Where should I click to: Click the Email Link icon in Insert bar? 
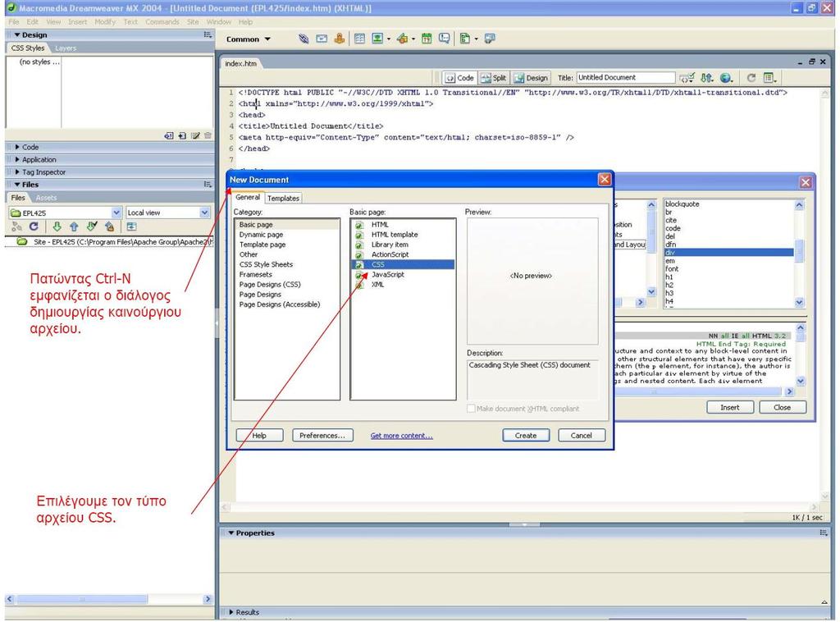coord(322,39)
